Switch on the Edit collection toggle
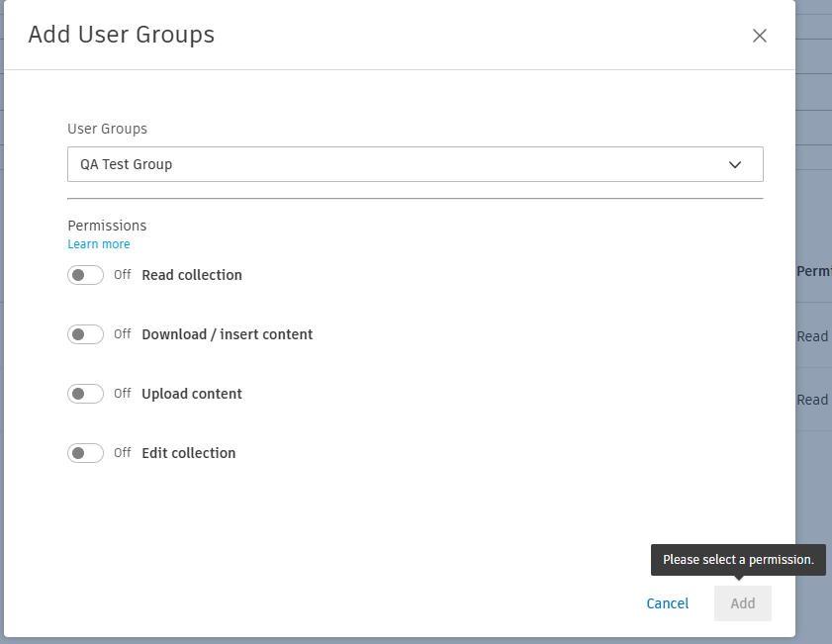Viewport: 832px width, 644px height. 85,453
